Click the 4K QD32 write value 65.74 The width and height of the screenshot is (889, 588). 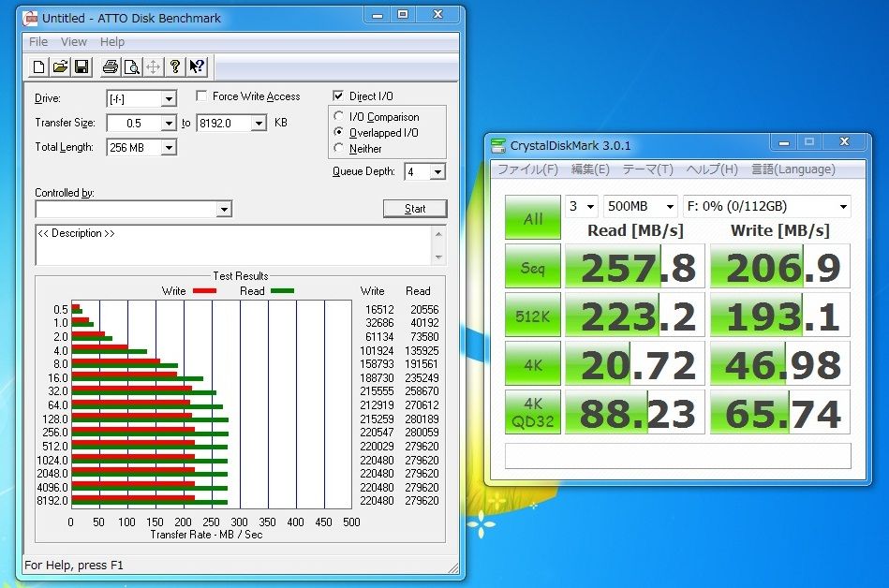780,412
